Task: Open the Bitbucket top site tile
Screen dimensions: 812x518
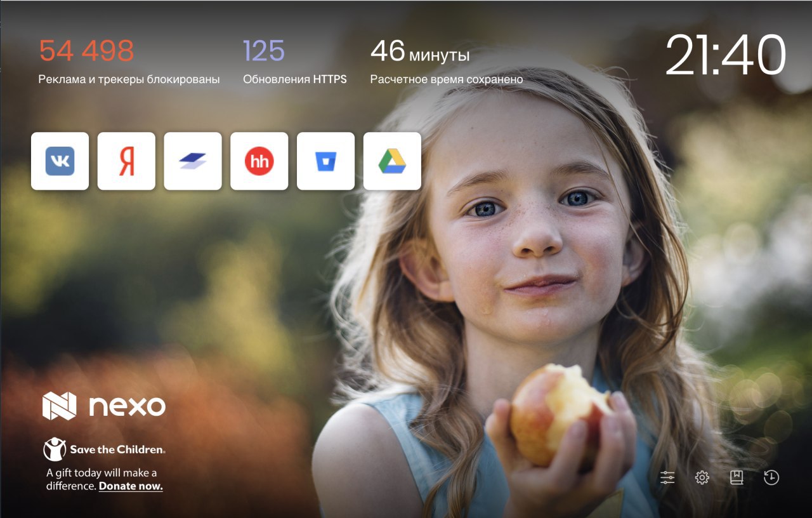Action: click(325, 161)
